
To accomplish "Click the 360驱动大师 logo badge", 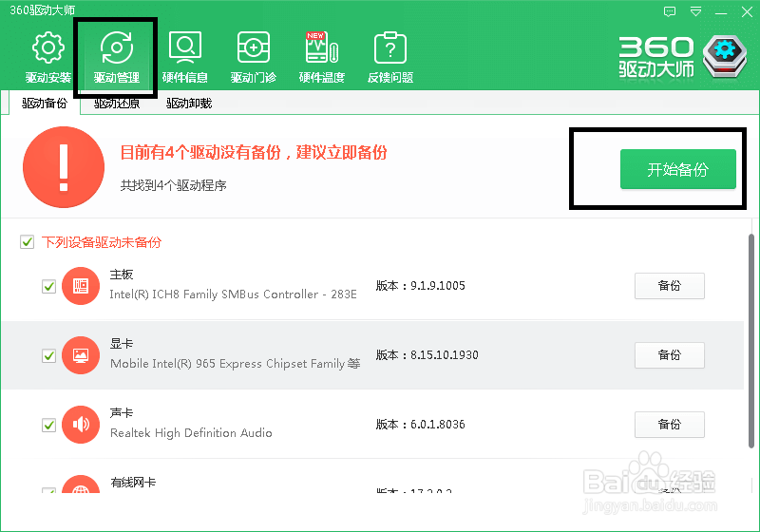I will (x=725, y=56).
